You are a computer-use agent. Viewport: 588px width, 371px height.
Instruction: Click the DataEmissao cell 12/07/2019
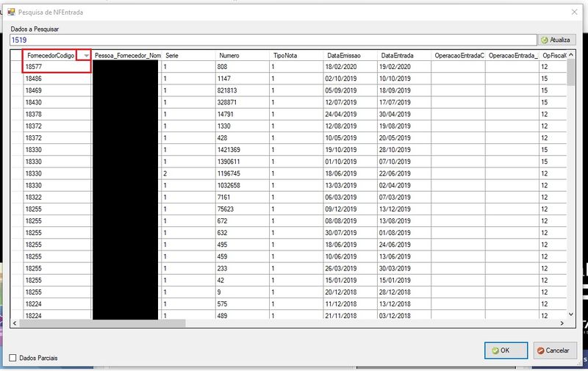(351, 102)
